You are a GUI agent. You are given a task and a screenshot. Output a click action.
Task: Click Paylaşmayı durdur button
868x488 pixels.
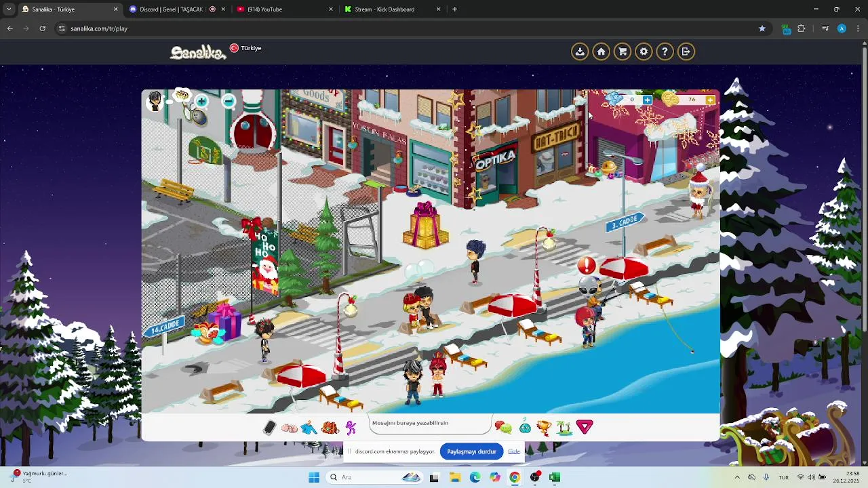471,451
